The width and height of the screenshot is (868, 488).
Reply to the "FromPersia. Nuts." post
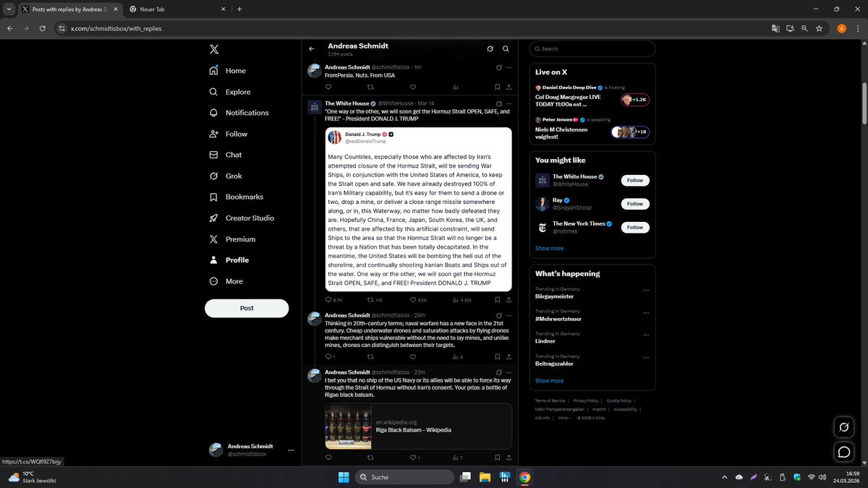328,87
